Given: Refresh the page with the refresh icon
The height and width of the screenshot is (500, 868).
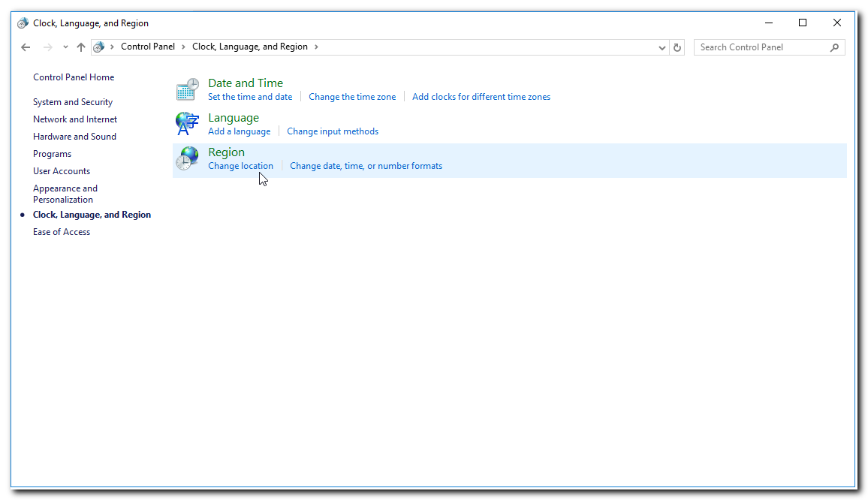Looking at the screenshot, I should click(x=677, y=47).
